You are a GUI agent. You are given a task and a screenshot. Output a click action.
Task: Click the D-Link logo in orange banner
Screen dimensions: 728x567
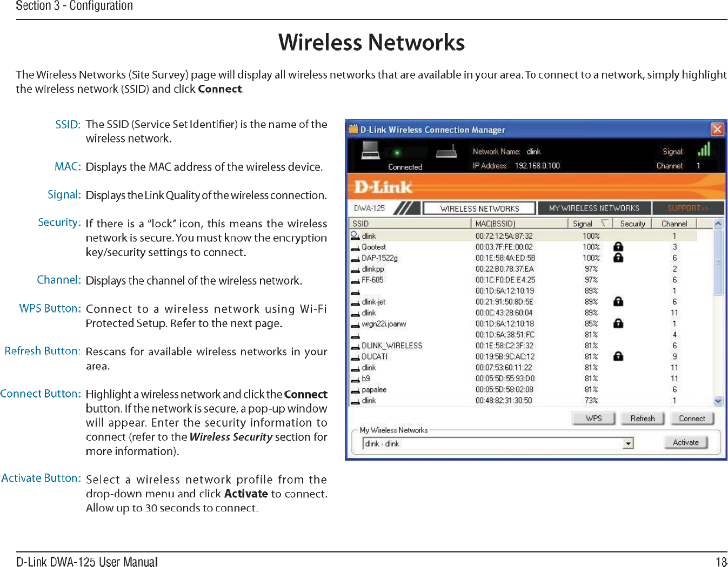click(383, 187)
